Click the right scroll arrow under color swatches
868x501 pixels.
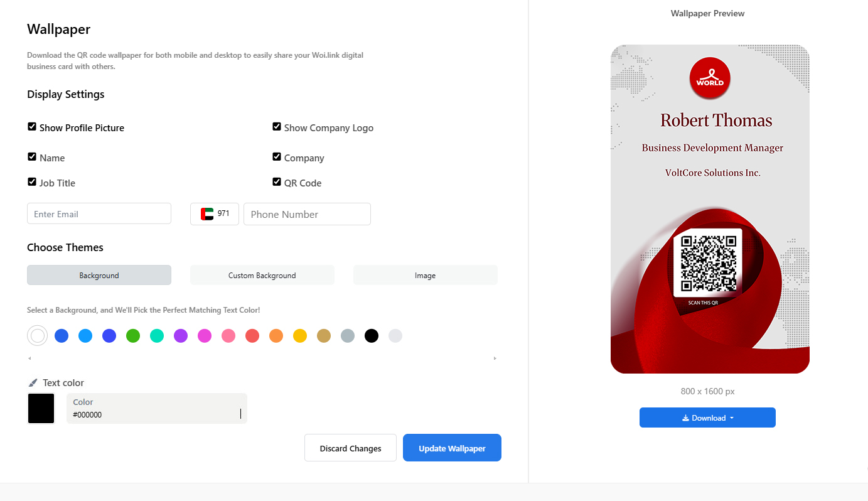495,358
